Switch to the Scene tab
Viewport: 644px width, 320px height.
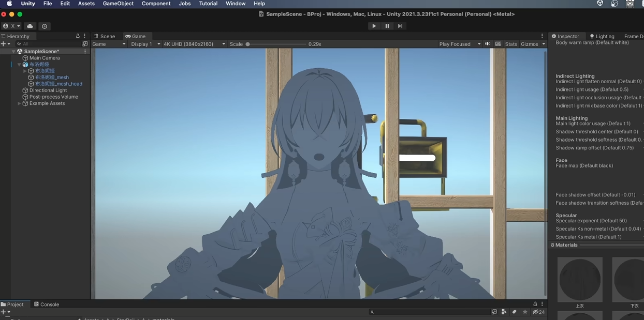[105, 36]
